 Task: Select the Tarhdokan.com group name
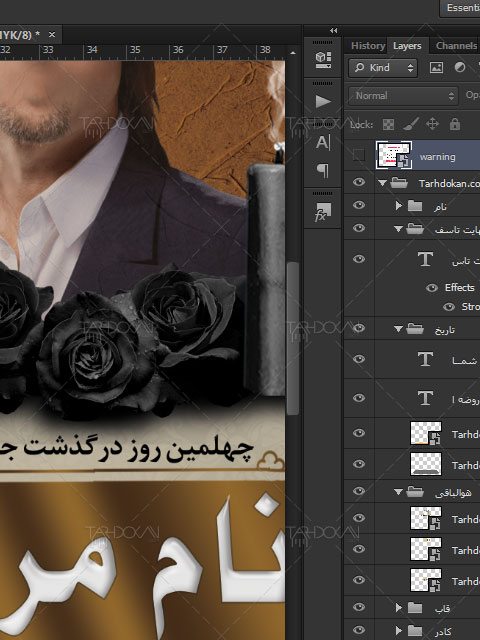pos(449,184)
